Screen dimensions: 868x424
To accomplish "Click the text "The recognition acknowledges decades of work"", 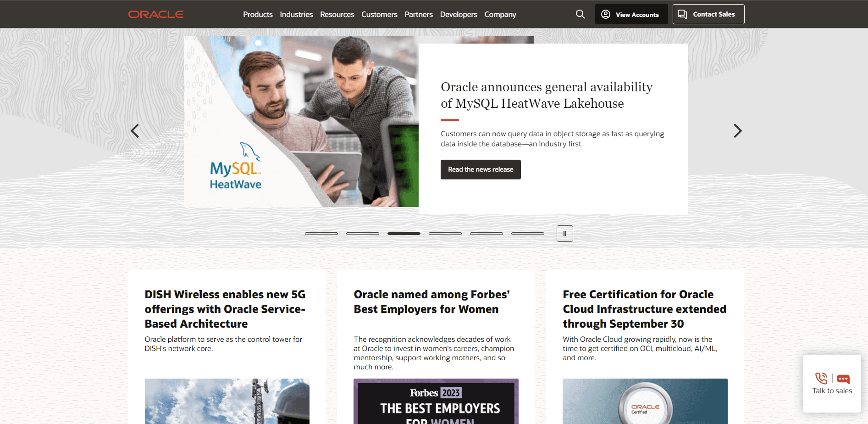I will pyautogui.click(x=432, y=340).
